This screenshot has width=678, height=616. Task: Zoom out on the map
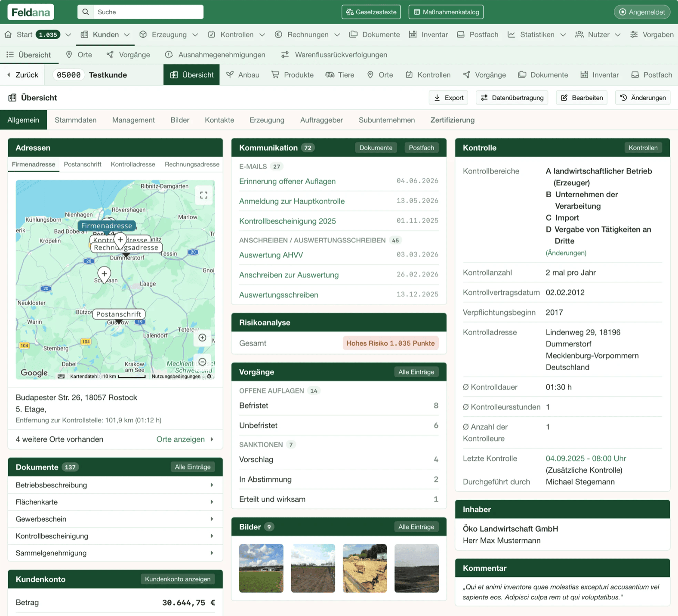pyautogui.click(x=203, y=362)
